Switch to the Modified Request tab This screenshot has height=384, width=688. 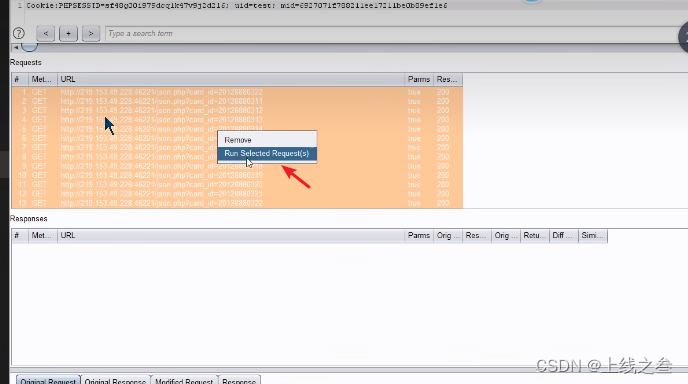pos(184,380)
